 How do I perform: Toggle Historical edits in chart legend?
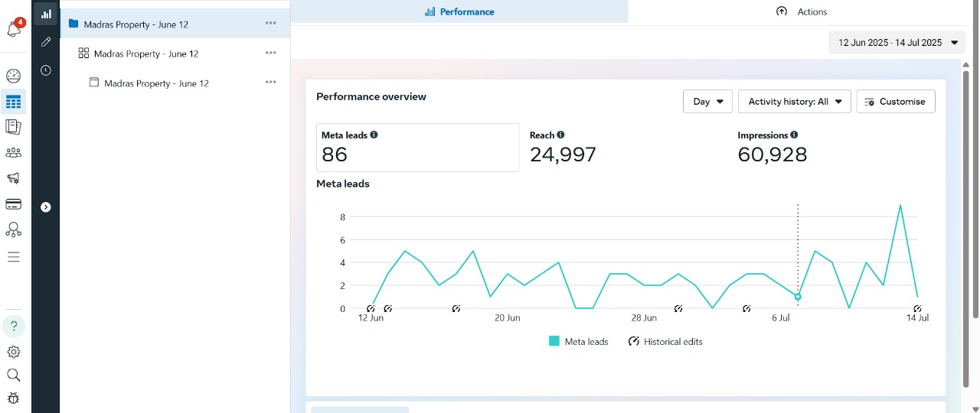665,342
